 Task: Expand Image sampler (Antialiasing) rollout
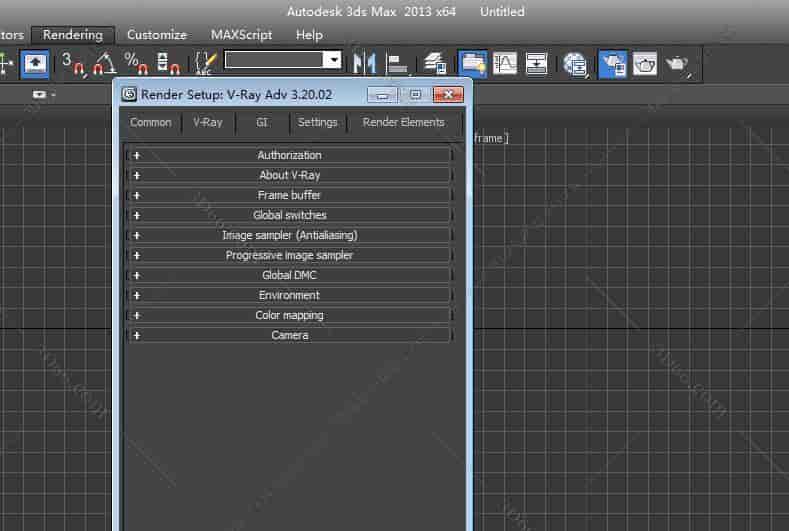click(289, 235)
